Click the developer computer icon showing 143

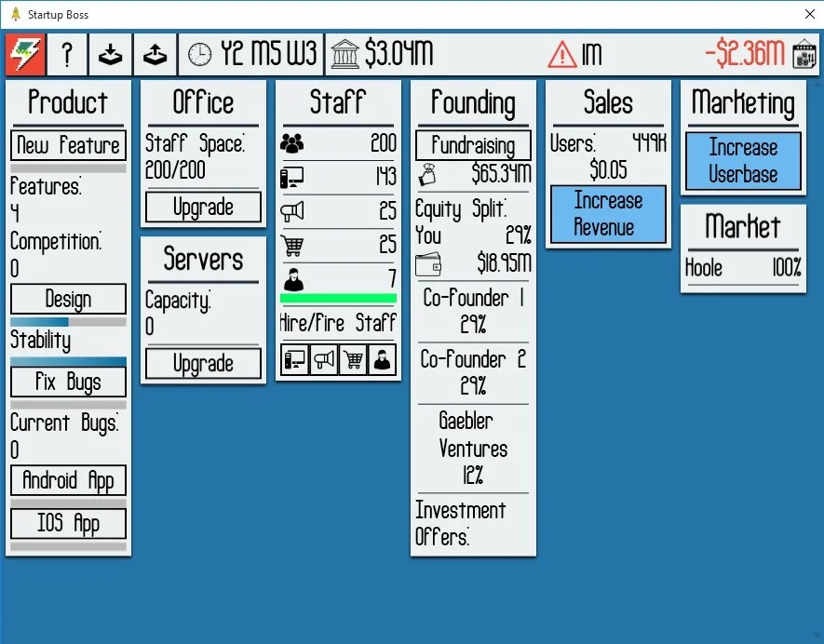coord(292,178)
